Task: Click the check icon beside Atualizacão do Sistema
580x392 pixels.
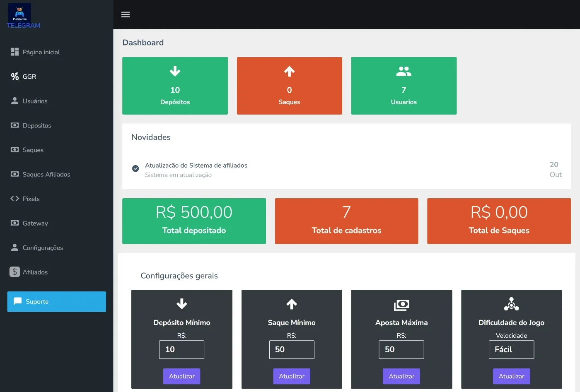Action: (x=135, y=168)
